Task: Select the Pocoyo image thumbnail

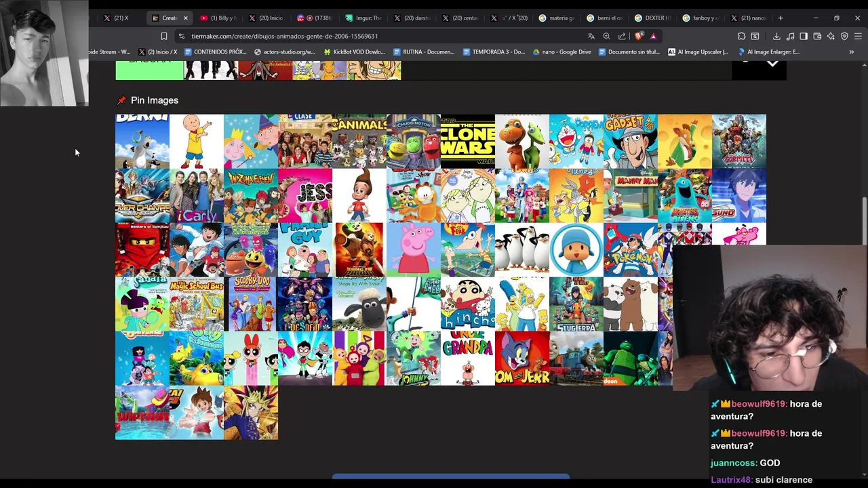Action: [576, 249]
